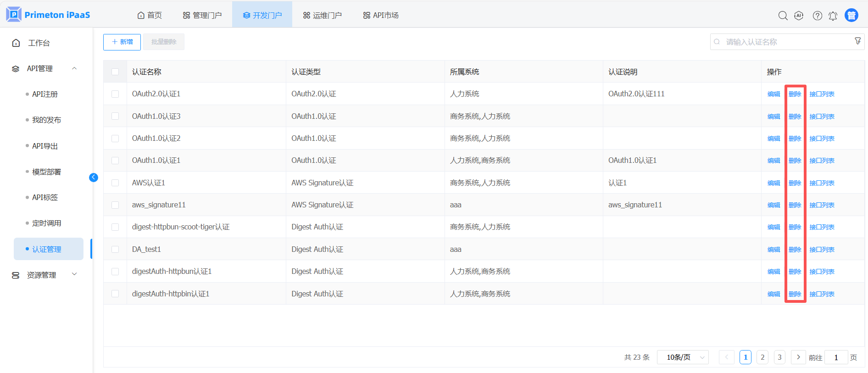
Task: Collapse sidebar with blue arrow button
Action: pos(94,178)
